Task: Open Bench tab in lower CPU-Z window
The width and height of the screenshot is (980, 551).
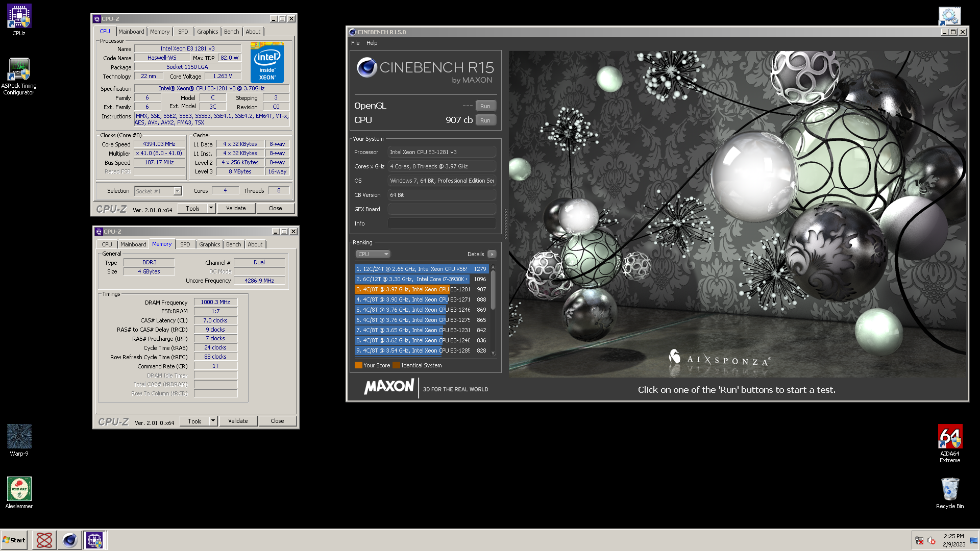Action: click(x=234, y=244)
